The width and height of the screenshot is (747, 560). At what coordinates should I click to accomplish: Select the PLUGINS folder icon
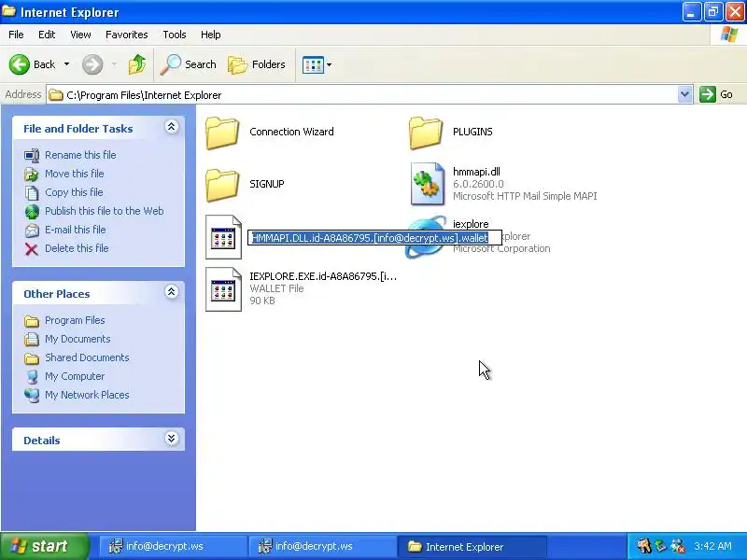[x=426, y=133]
